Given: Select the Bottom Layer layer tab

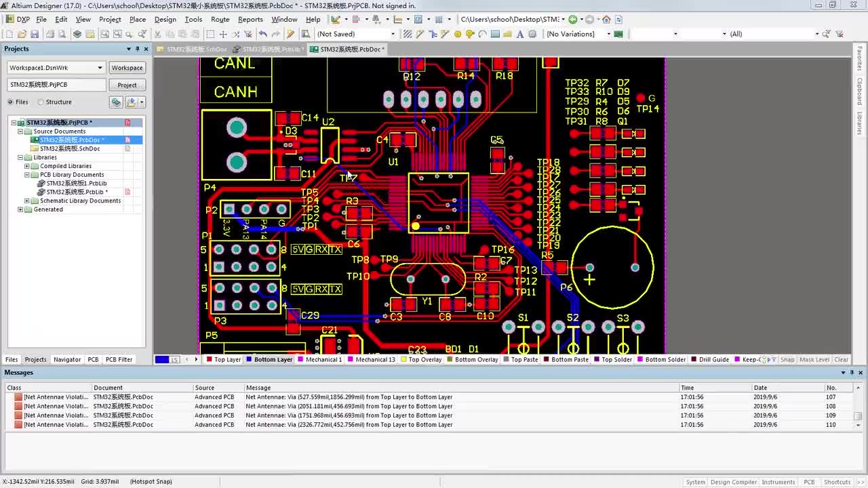Looking at the screenshot, I should 269,360.
